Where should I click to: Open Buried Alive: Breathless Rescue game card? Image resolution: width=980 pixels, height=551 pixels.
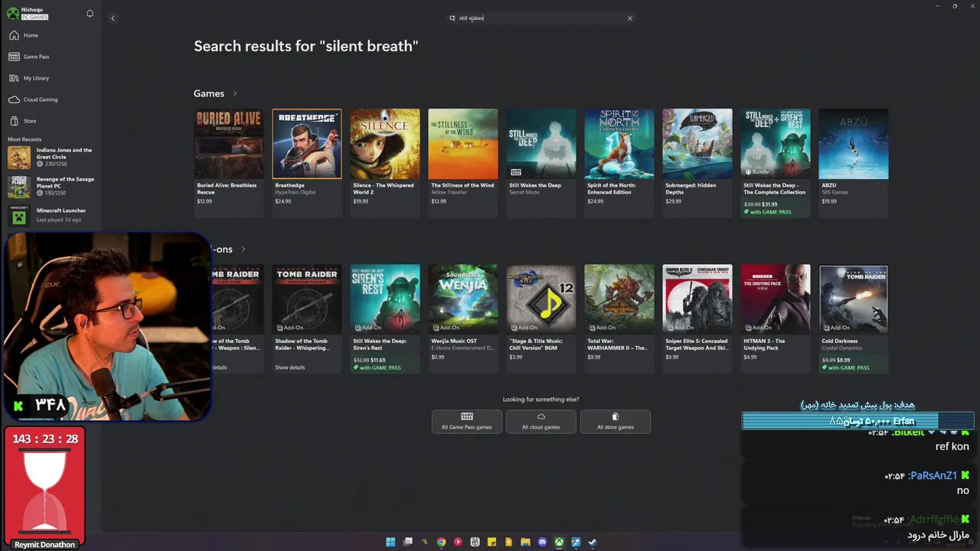[229, 163]
